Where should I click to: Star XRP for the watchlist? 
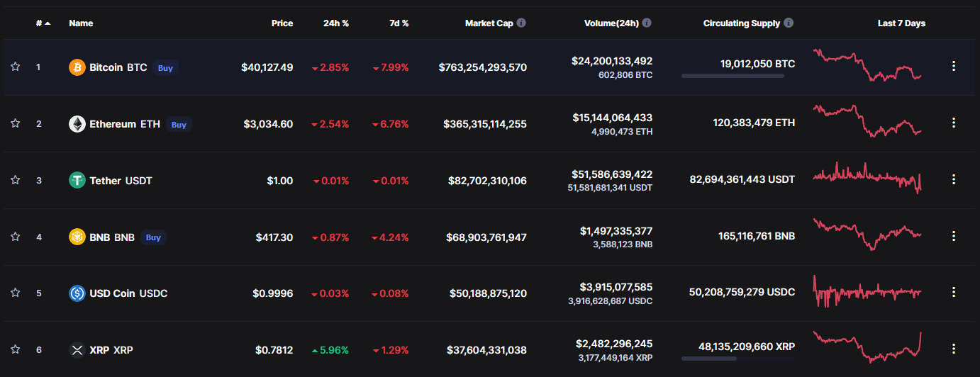15,349
